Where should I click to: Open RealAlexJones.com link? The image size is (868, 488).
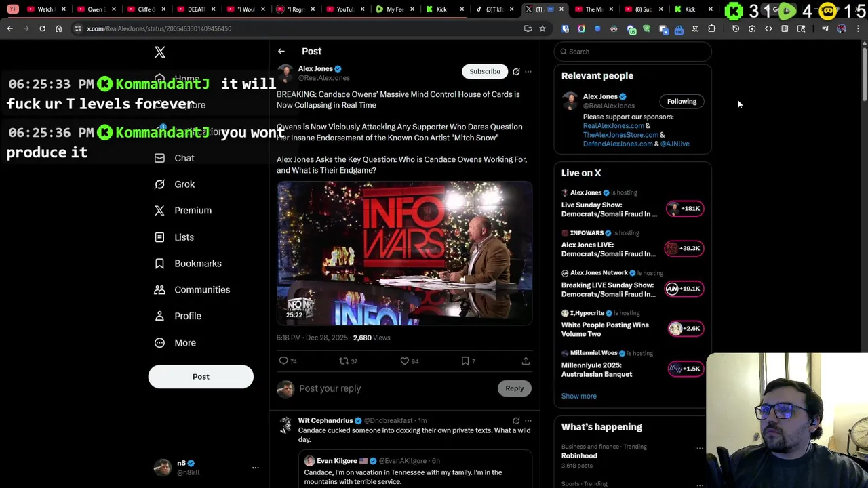click(x=614, y=126)
